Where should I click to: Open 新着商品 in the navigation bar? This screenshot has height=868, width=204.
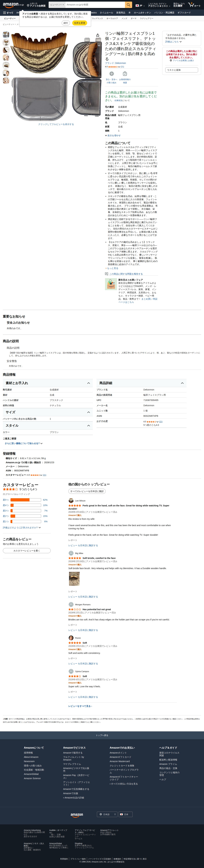click(121, 13)
